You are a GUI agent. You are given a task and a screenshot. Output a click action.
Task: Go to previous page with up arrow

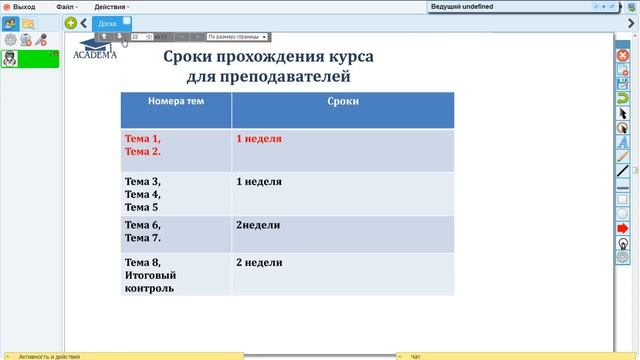104,37
